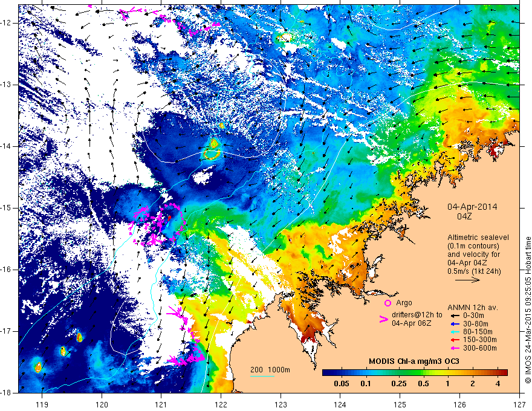Click the '0.25' colorbar tick label
The image size is (532, 411).
(398, 384)
